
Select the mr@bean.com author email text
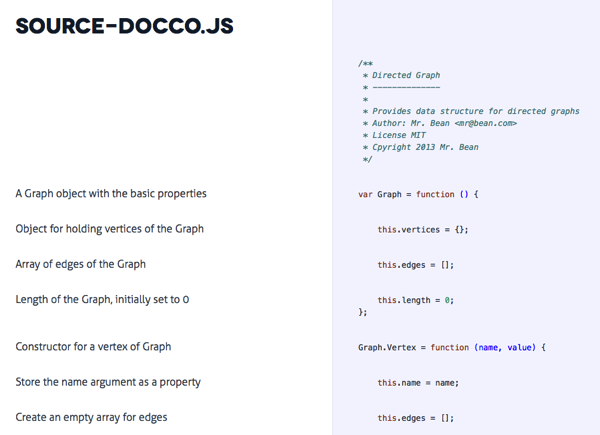click(485, 123)
